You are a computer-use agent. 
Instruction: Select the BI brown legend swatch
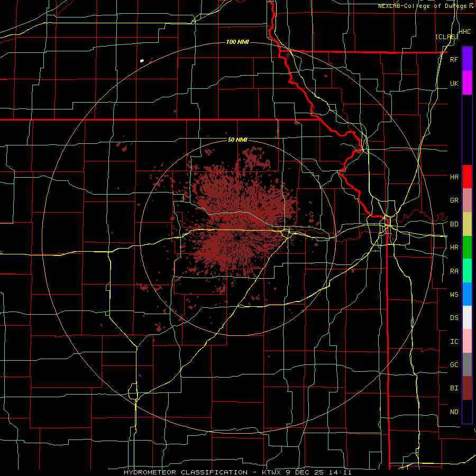click(x=467, y=388)
